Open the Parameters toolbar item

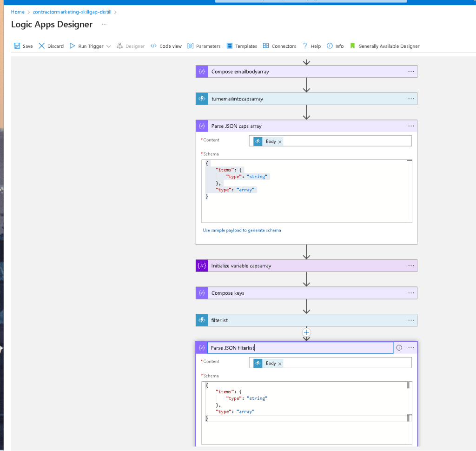click(204, 46)
